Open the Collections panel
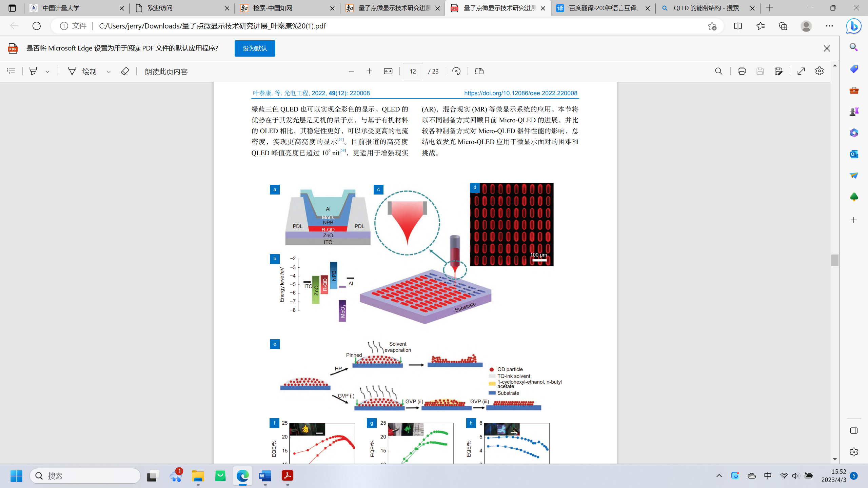This screenshot has width=868, height=488. point(783,26)
